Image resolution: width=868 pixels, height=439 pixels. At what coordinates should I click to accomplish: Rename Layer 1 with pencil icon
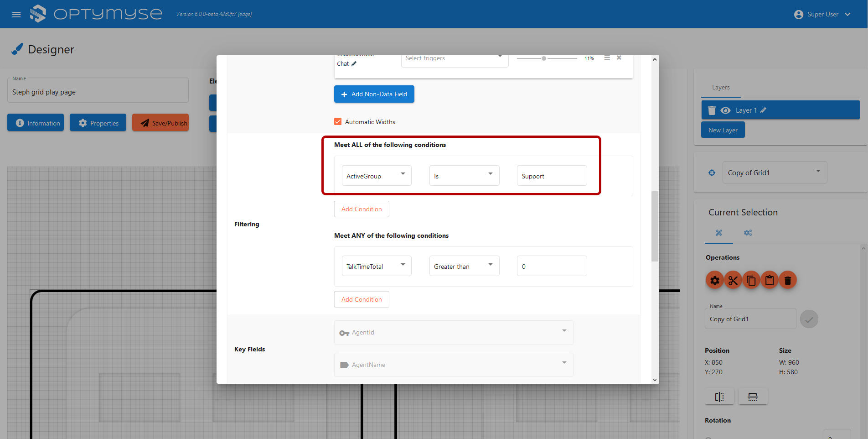coord(764,110)
